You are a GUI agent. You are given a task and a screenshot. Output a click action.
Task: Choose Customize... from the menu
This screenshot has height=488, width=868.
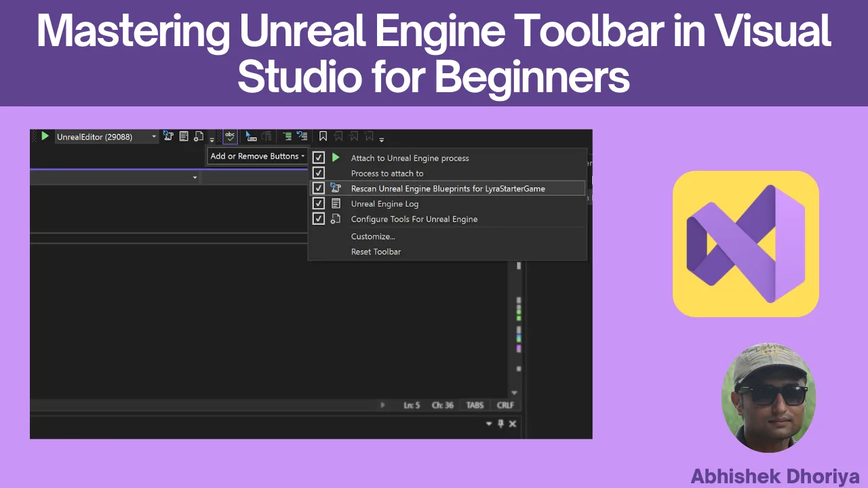pos(373,237)
